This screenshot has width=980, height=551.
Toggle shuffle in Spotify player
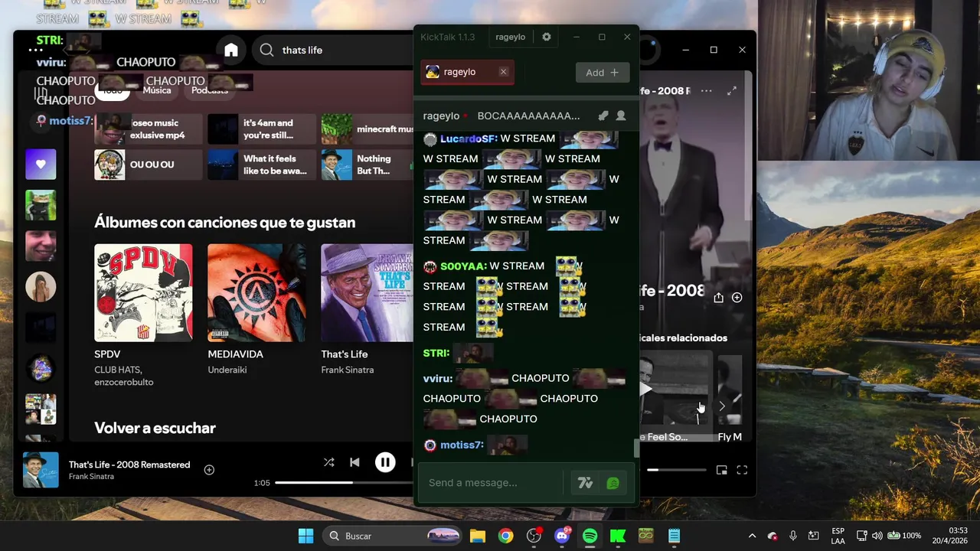pos(328,462)
